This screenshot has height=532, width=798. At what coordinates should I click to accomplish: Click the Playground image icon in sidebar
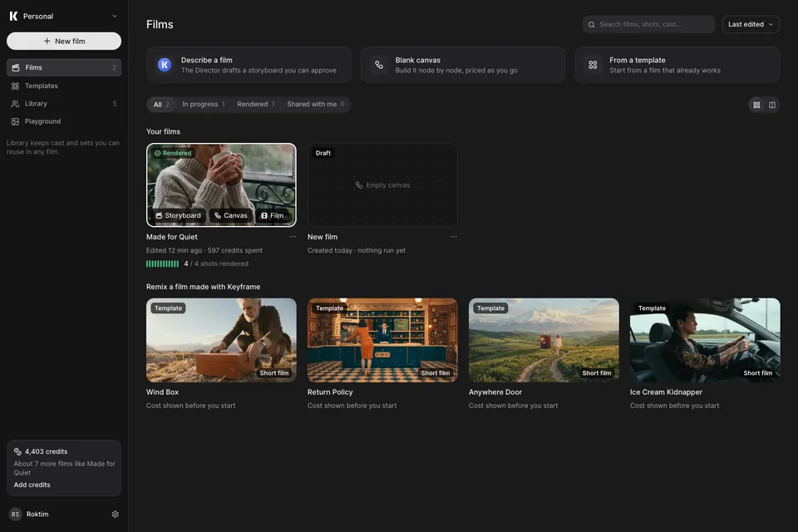pyautogui.click(x=15, y=121)
